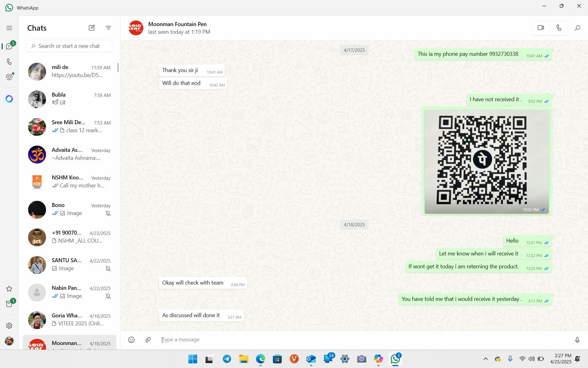Screen dimensions: 588x368
Task: Open the Goria Wha chat
Action: click(x=70, y=320)
